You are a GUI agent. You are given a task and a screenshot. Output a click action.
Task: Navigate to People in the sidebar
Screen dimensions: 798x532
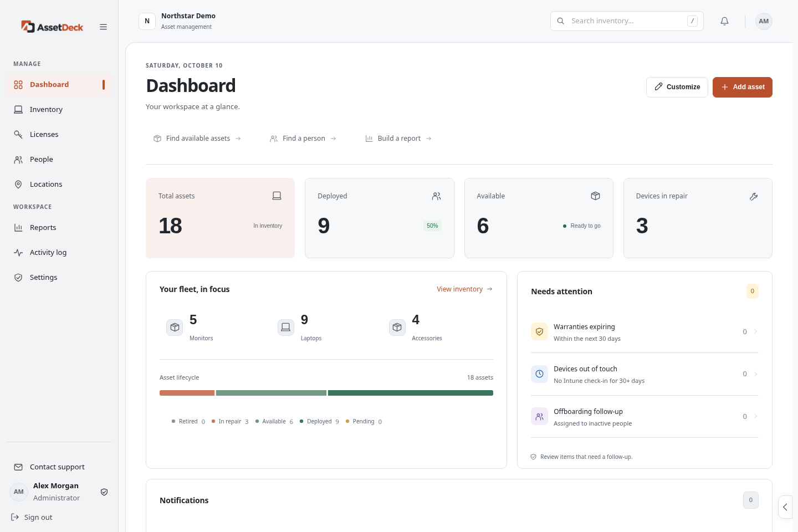(x=59, y=159)
